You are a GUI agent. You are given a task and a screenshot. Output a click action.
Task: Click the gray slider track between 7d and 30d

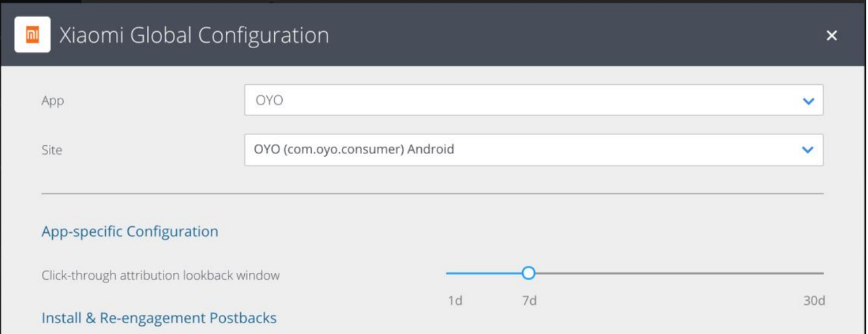click(x=678, y=273)
